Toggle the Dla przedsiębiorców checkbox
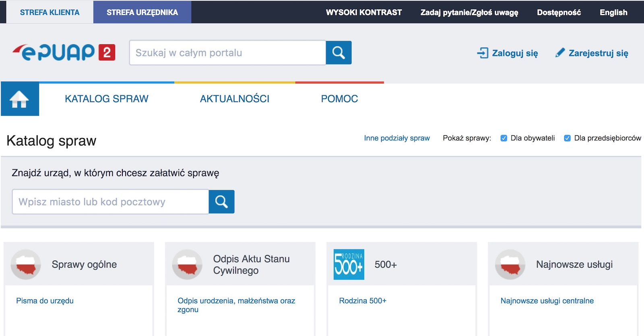644x336 pixels. coord(567,138)
